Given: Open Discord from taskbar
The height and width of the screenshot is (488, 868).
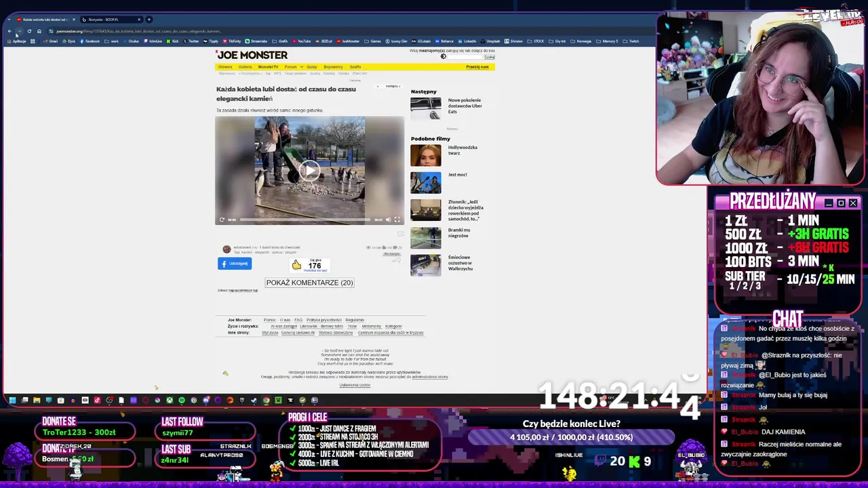Looking at the screenshot, I should click(206, 400).
